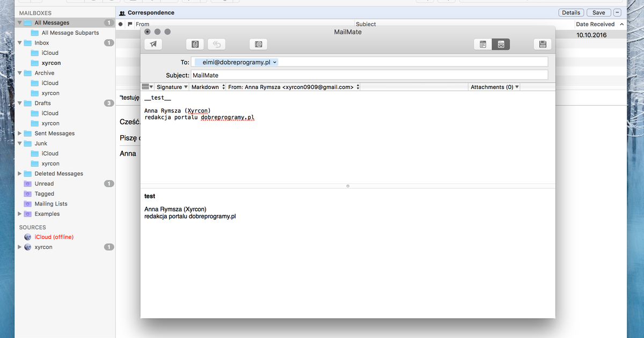
Task: Open the Signature dropdown
Action: pos(172,87)
